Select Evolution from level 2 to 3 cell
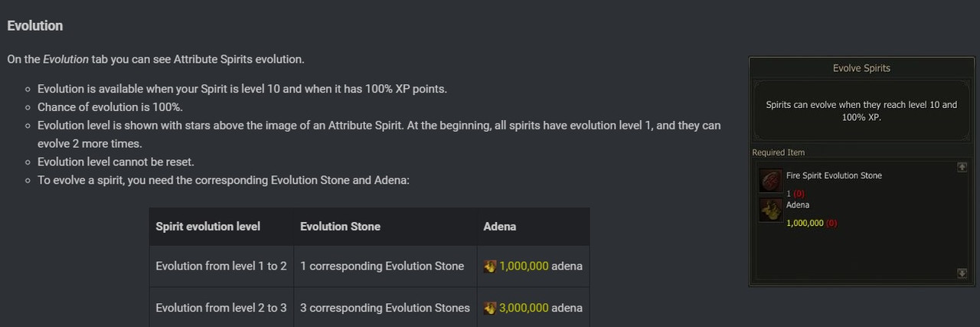Image resolution: width=980 pixels, height=327 pixels. point(221,308)
